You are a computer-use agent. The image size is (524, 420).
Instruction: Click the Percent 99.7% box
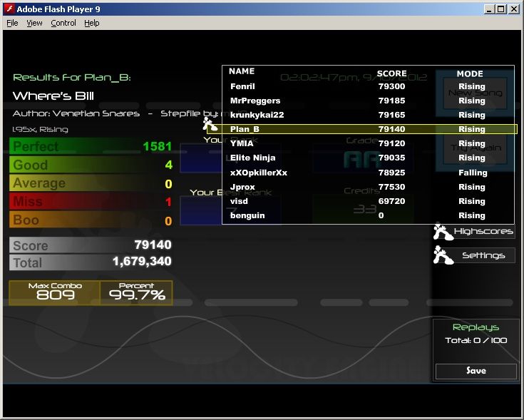click(x=136, y=292)
